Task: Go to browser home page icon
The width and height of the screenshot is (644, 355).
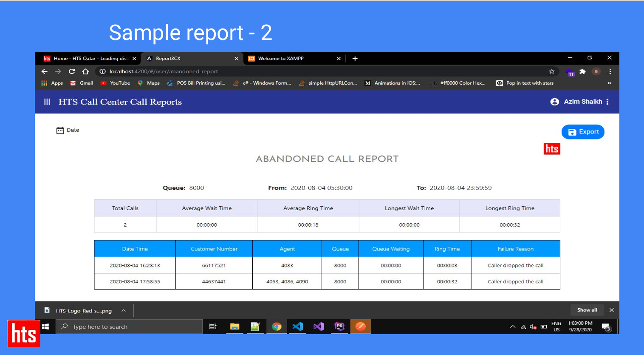Action: click(x=85, y=71)
